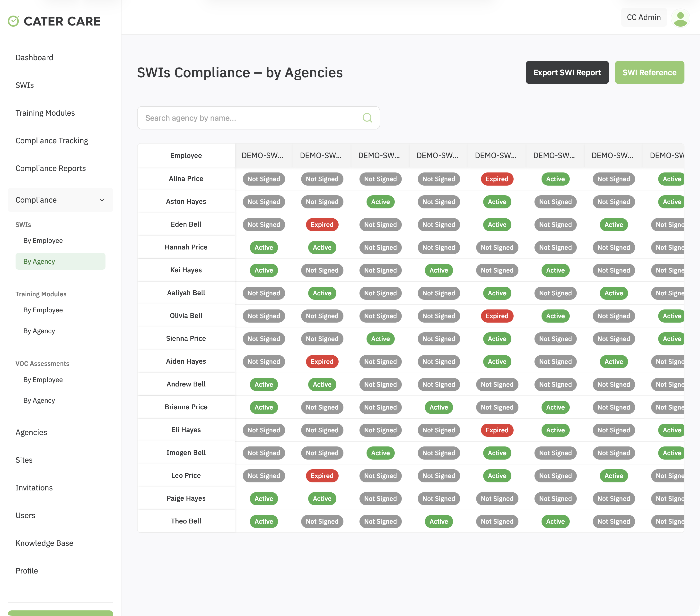This screenshot has width=700, height=616.
Task: Select the Alina Price employee name
Action: coord(186,179)
